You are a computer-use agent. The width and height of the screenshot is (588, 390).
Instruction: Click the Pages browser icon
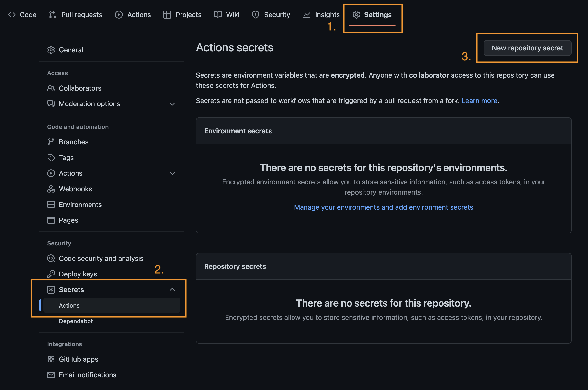(x=51, y=220)
